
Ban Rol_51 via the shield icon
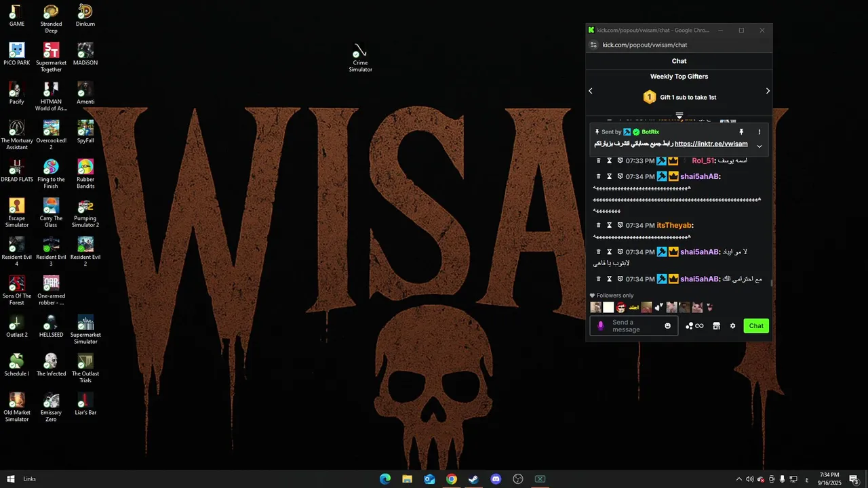620,161
